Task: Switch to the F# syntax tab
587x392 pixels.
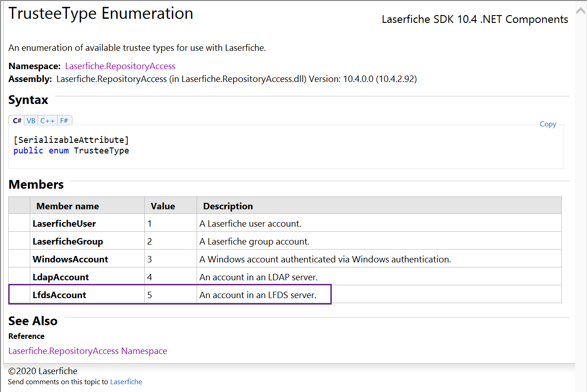Action: click(x=64, y=120)
